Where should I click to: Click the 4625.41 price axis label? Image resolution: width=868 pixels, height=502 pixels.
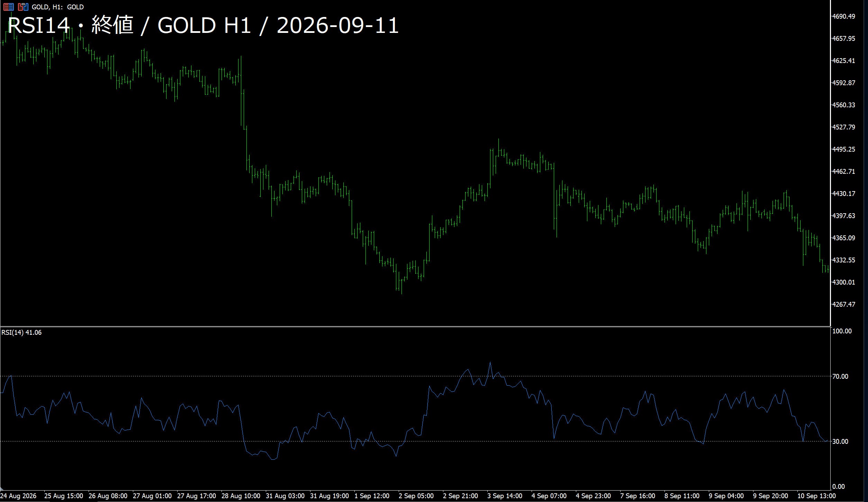(x=843, y=61)
